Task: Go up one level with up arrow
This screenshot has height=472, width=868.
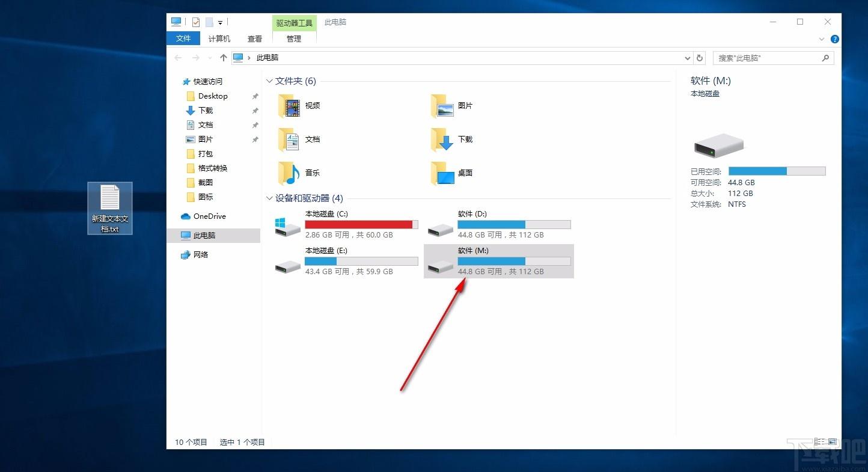Action: [224, 58]
